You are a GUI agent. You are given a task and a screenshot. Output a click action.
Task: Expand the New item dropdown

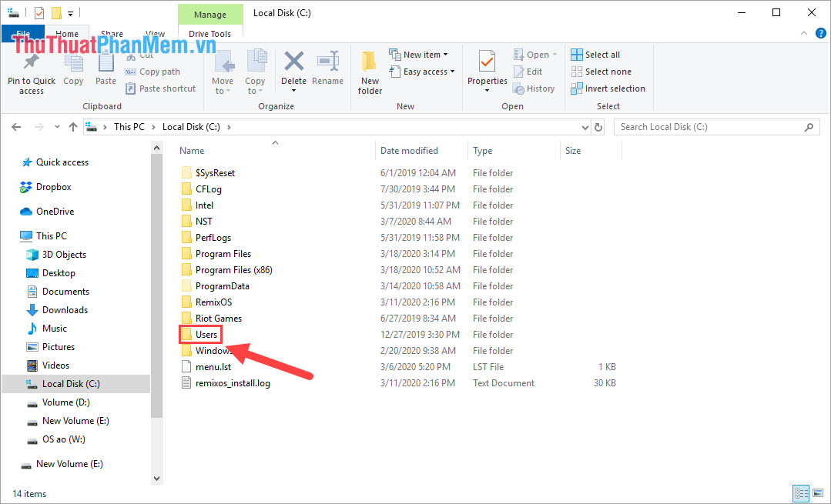(420, 54)
